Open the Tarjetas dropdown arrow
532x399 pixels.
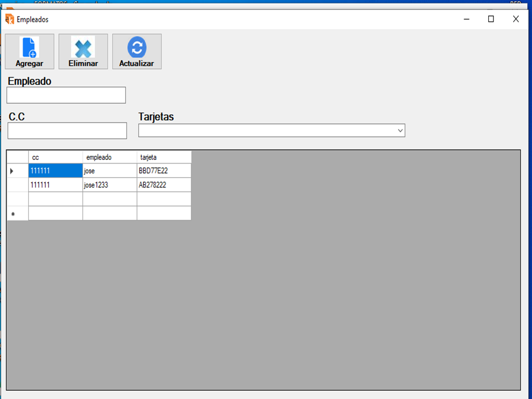pyautogui.click(x=400, y=130)
